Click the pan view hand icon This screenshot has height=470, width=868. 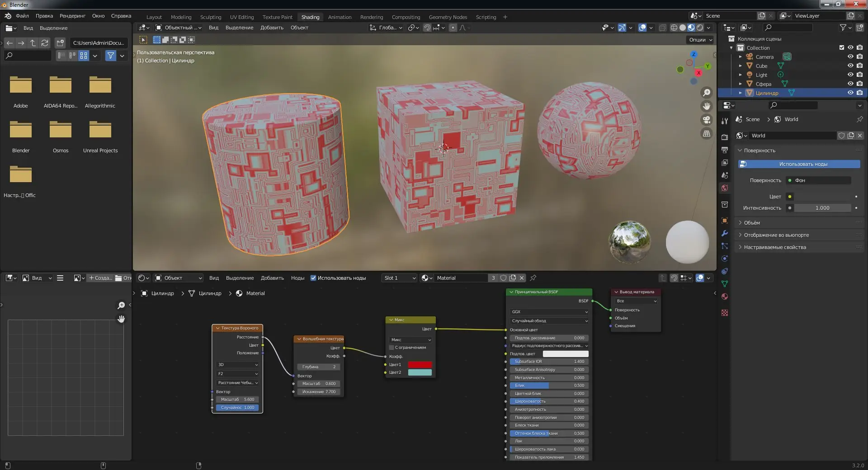click(x=706, y=106)
